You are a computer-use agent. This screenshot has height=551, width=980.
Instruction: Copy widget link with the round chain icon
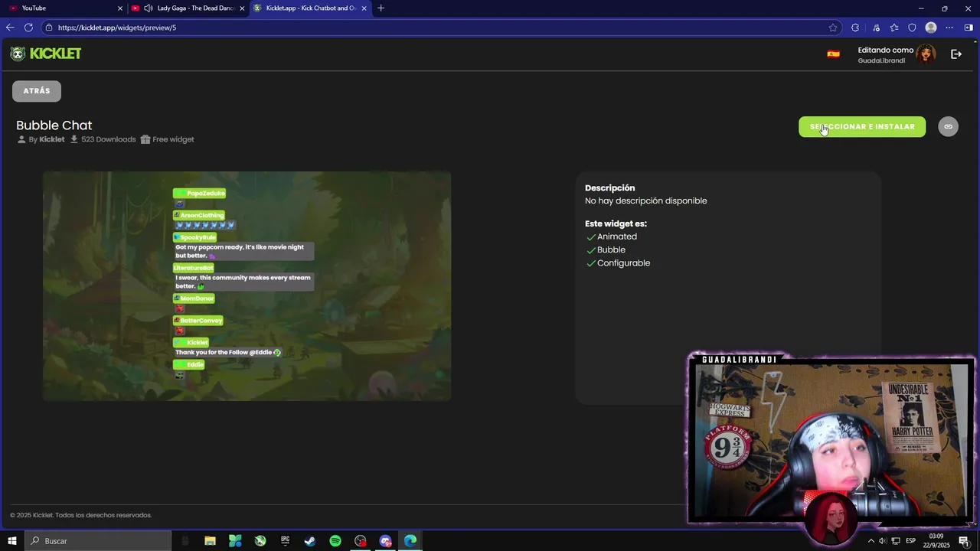coord(948,126)
